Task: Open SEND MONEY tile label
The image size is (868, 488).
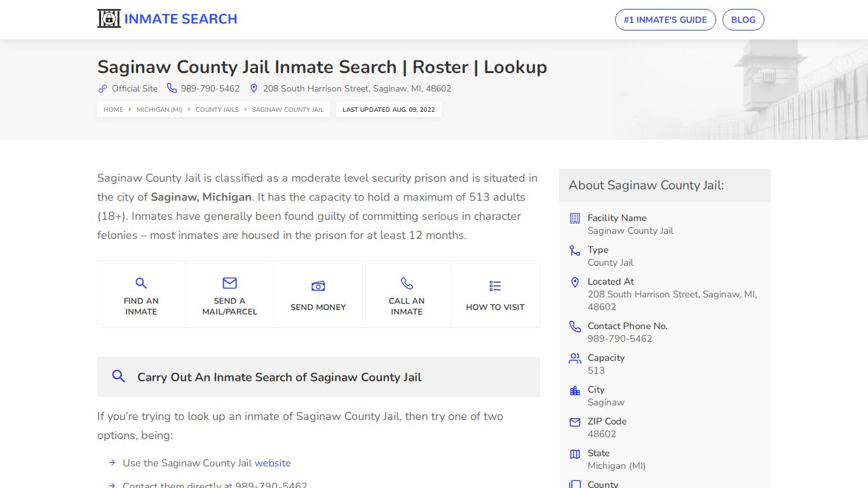Action: coord(318,307)
